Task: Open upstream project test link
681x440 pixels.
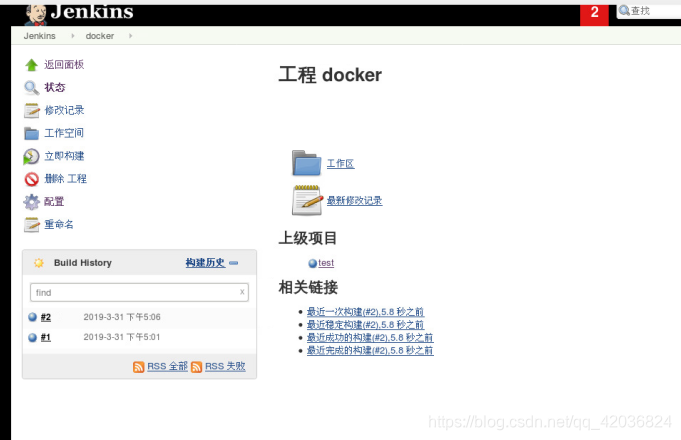Action: [x=326, y=263]
